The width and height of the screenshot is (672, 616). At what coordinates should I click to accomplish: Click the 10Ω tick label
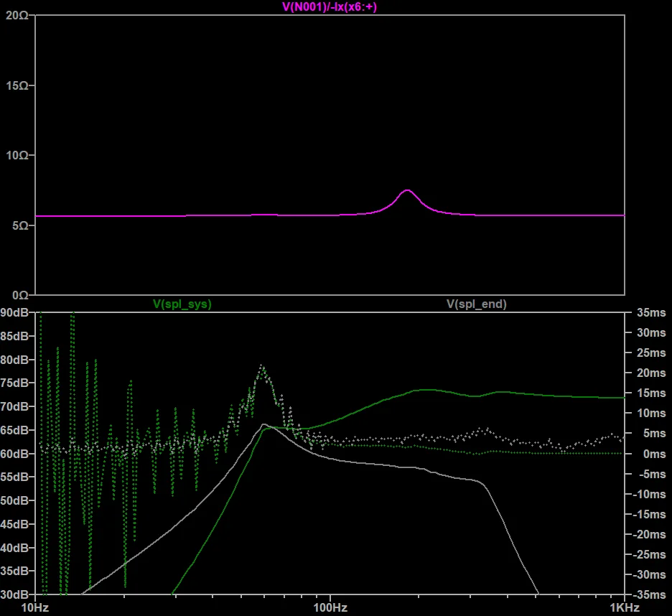coord(16,155)
